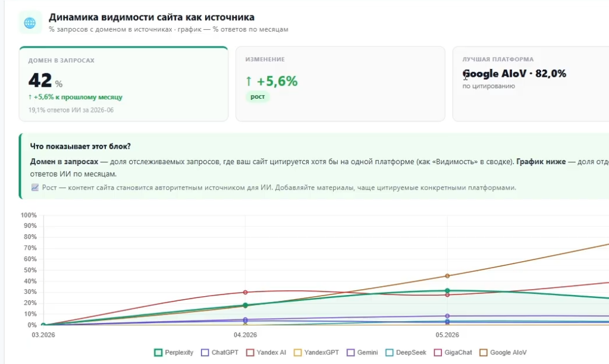Select the Изменение +5,6% card

pyautogui.click(x=340, y=84)
